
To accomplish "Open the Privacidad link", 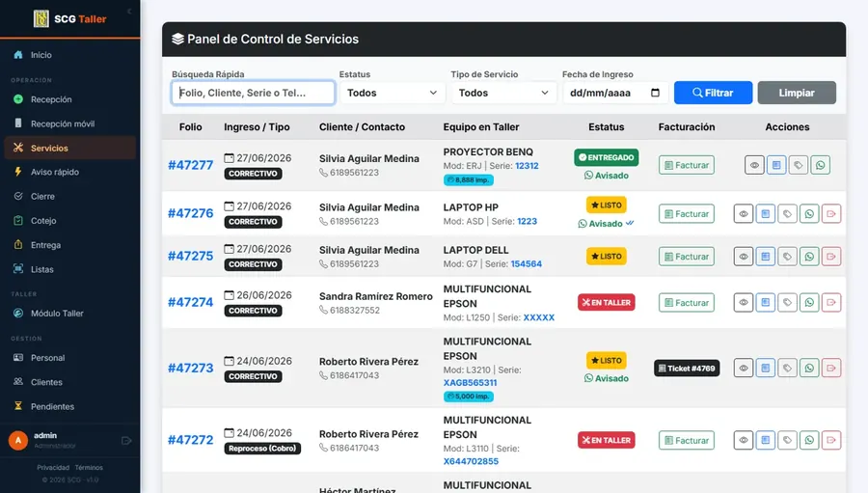I will point(53,468).
